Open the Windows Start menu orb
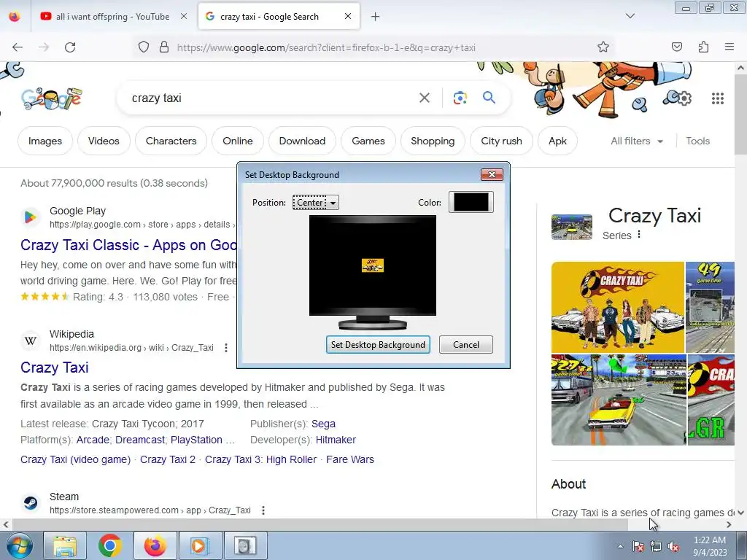The height and width of the screenshot is (560, 747). 19,545
